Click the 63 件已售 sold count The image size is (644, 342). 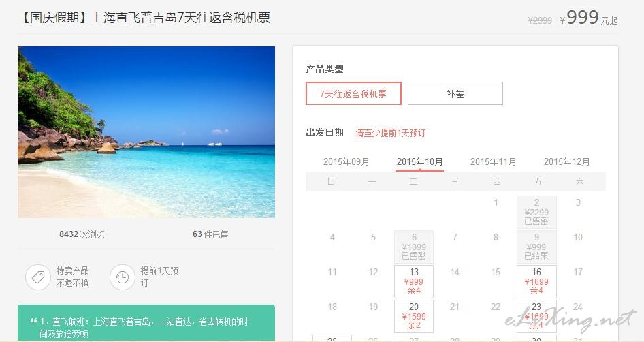click(x=210, y=234)
